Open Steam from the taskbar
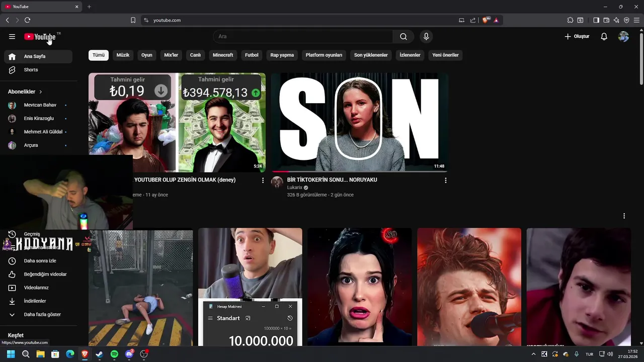Image resolution: width=644 pixels, height=362 pixels. (x=100, y=354)
